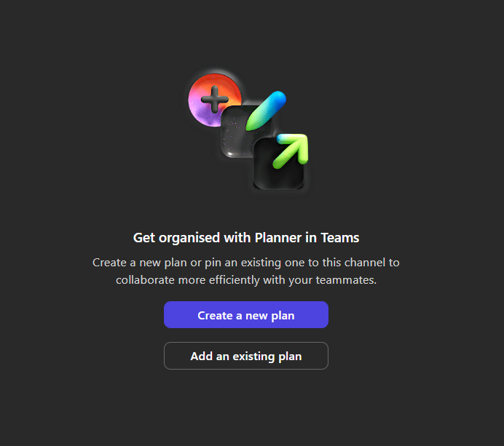Click the word Planner in the heading
The width and height of the screenshot is (504, 446).
[273, 237]
